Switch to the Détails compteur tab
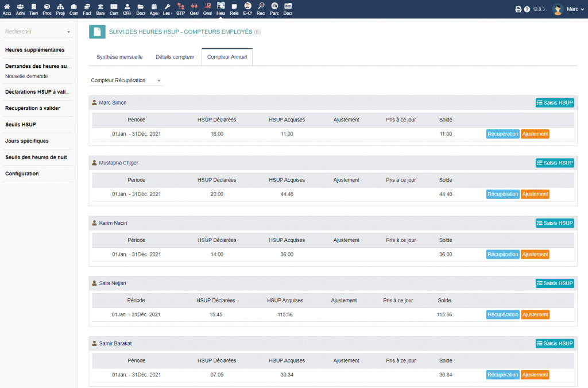The image size is (588, 388). (175, 57)
